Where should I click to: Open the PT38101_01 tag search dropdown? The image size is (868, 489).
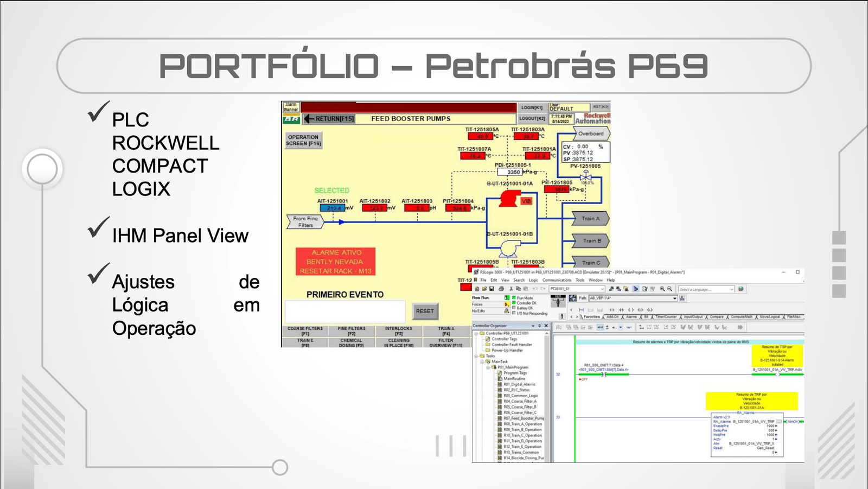click(602, 289)
